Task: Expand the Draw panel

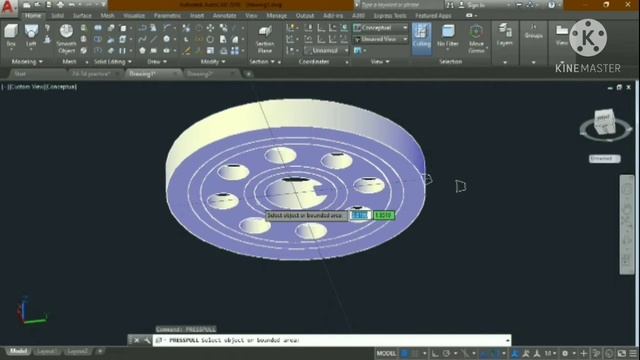Action: [157, 62]
